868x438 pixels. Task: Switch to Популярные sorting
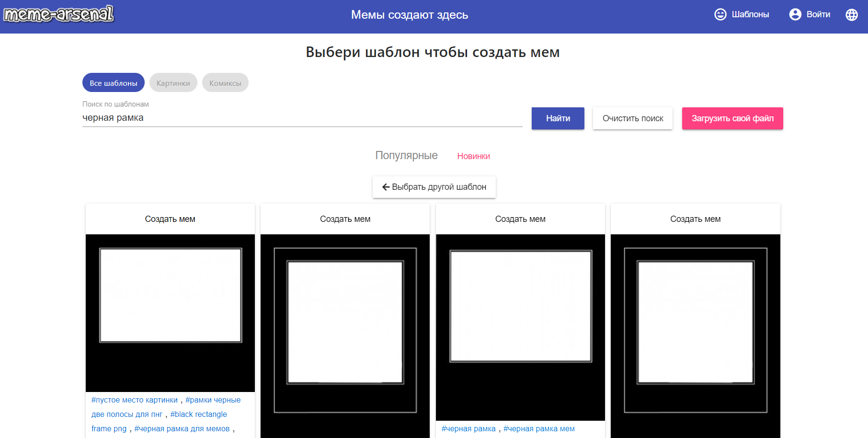coord(406,155)
